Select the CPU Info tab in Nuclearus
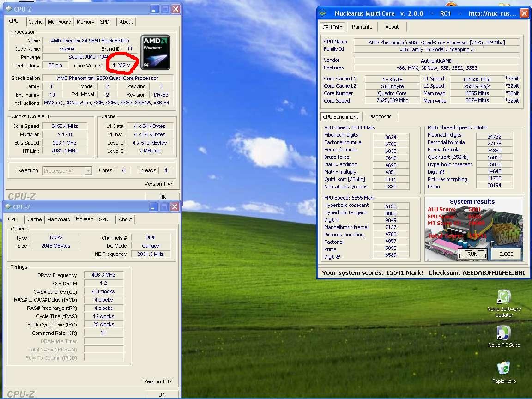 pyautogui.click(x=332, y=27)
